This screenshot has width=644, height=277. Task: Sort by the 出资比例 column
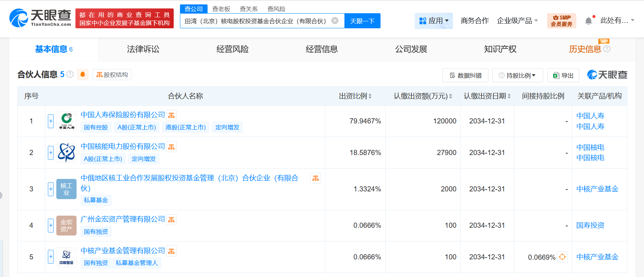tap(355, 96)
